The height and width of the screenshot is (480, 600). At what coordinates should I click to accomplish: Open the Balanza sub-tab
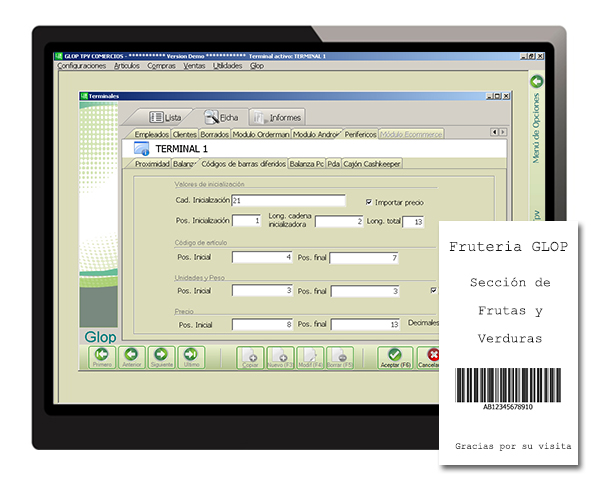[184, 164]
